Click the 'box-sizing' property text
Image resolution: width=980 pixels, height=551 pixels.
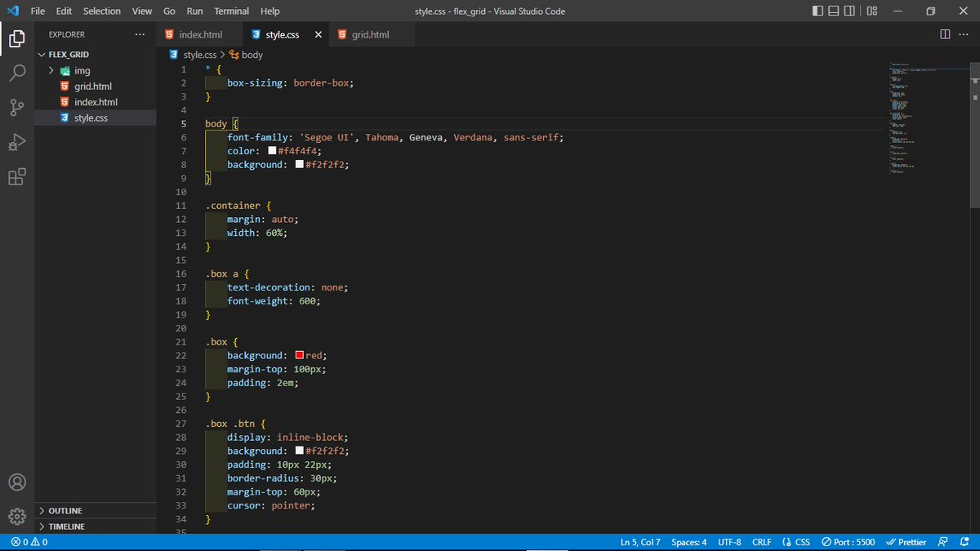coord(255,82)
